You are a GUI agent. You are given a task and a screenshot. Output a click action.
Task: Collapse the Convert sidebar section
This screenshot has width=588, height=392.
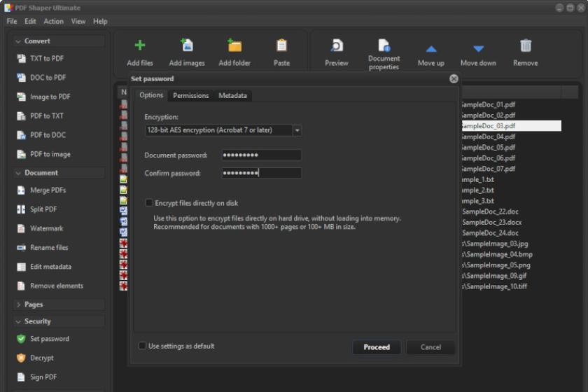click(x=18, y=41)
